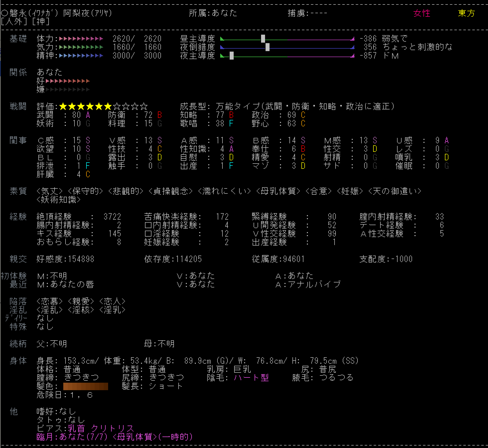Select the <気丈> trait tag
This screenshot has height=448, width=488.
pyautogui.click(x=50, y=191)
